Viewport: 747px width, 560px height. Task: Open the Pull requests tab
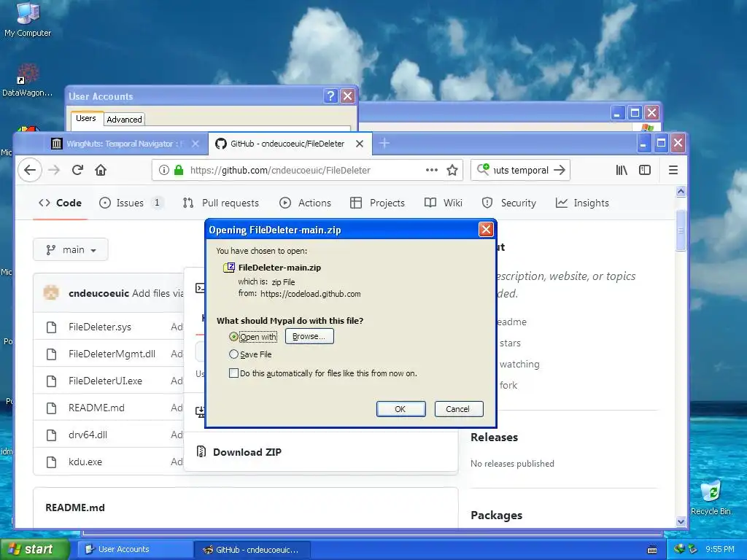click(220, 203)
